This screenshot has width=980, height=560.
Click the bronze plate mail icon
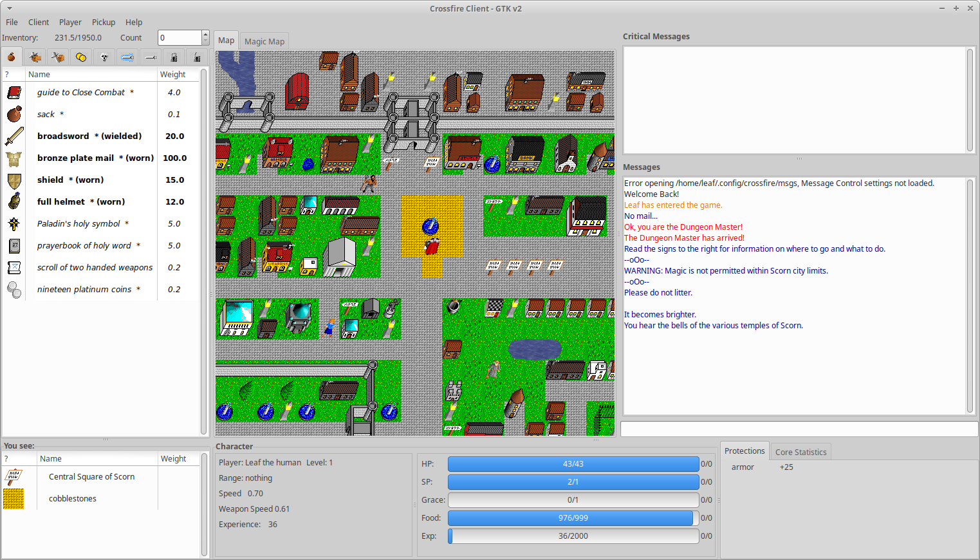[14, 158]
